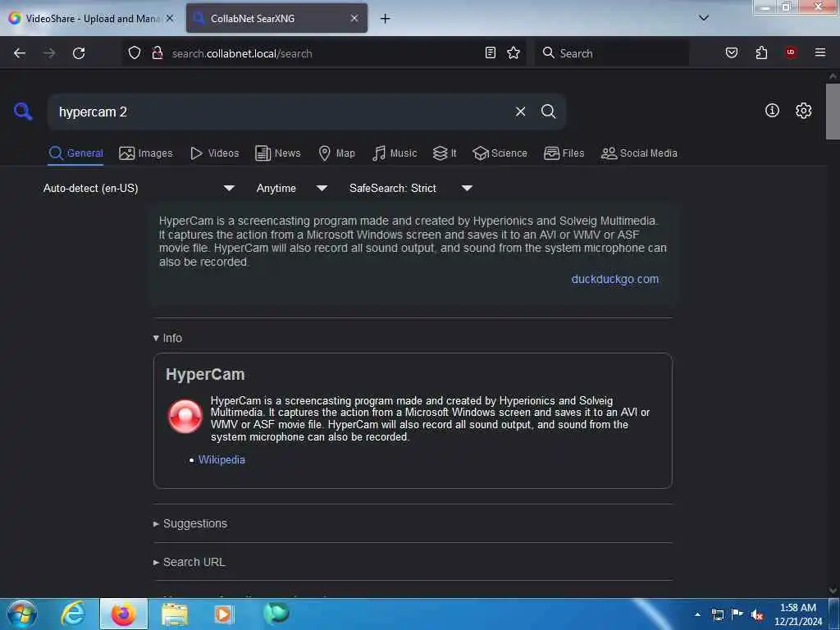Open Windows Explorer from the taskbar
This screenshot has width=840, height=630.
[x=175, y=614]
